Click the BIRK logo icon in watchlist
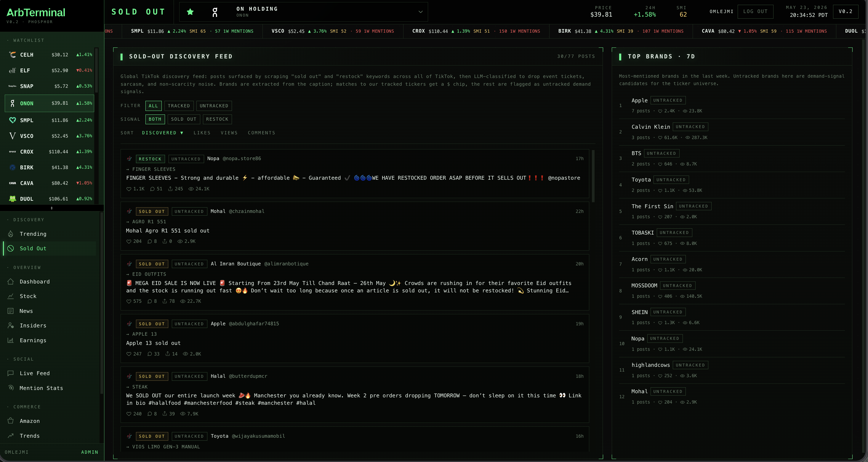 click(12, 167)
